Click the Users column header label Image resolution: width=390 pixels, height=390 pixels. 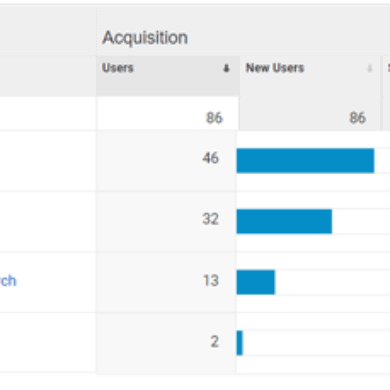point(118,68)
